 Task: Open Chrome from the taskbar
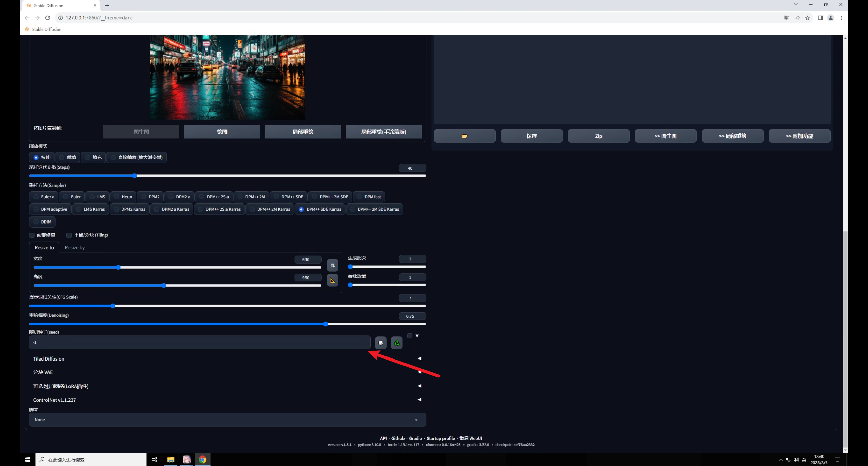click(x=202, y=460)
